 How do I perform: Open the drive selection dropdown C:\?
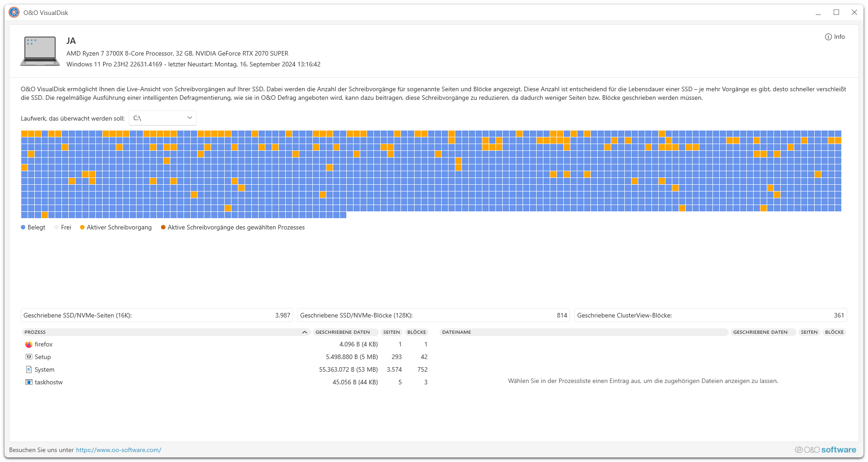tap(163, 118)
